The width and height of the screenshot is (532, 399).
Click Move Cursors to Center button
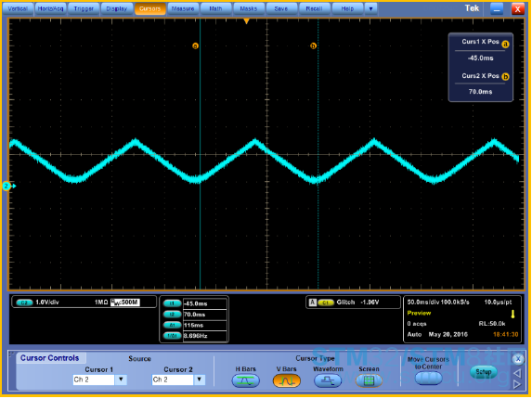[429, 378]
